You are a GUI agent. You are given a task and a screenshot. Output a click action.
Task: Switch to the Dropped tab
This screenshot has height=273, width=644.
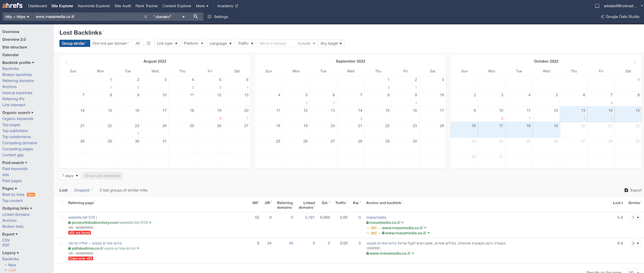82,190
